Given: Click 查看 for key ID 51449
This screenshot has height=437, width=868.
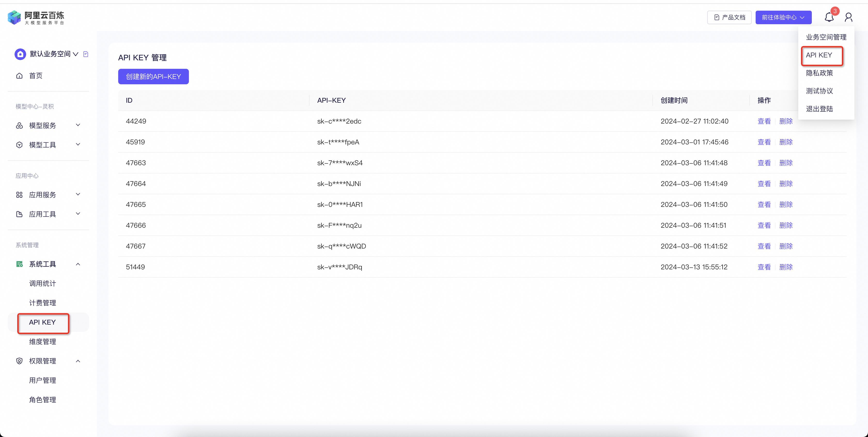Looking at the screenshot, I should click(764, 267).
